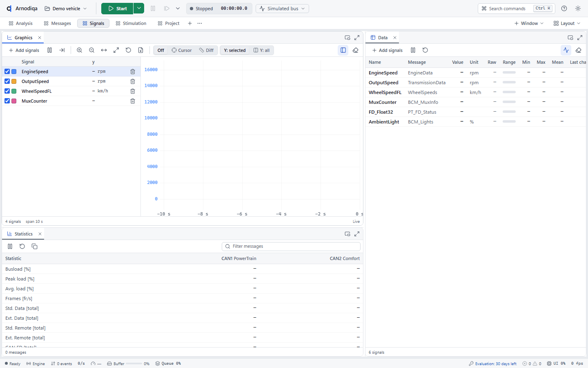Clear the Graphics panel with eraser icon
Screen dimensions: 588x368
coord(356,50)
